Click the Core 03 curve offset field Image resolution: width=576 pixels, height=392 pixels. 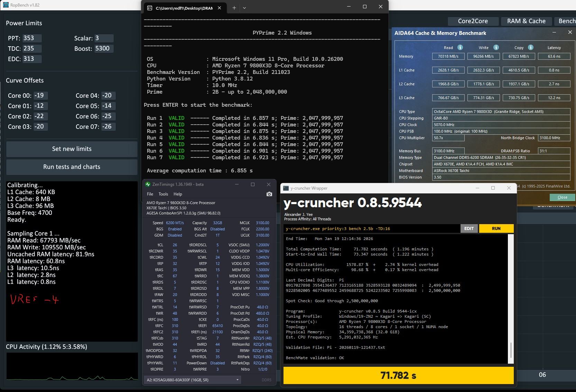tap(40, 127)
